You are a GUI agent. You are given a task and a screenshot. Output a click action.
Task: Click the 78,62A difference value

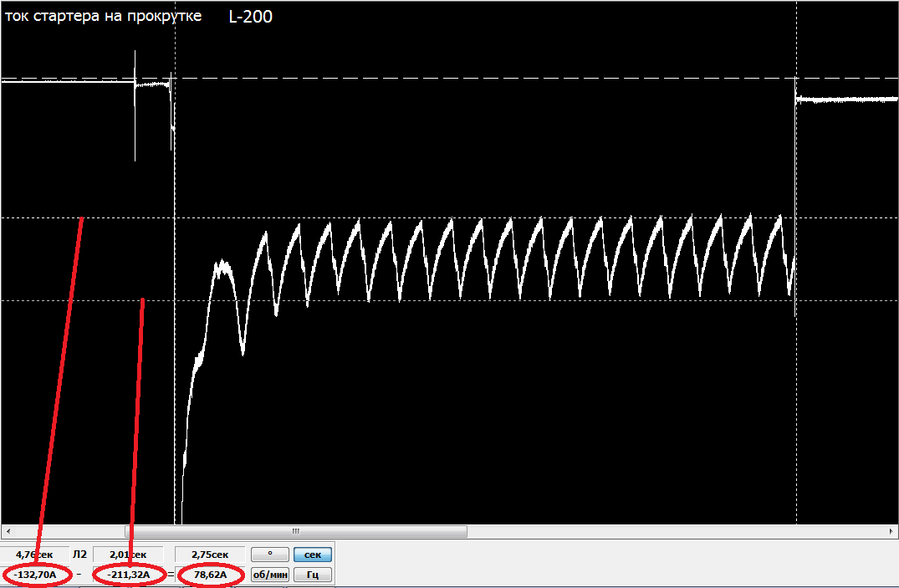tap(210, 575)
